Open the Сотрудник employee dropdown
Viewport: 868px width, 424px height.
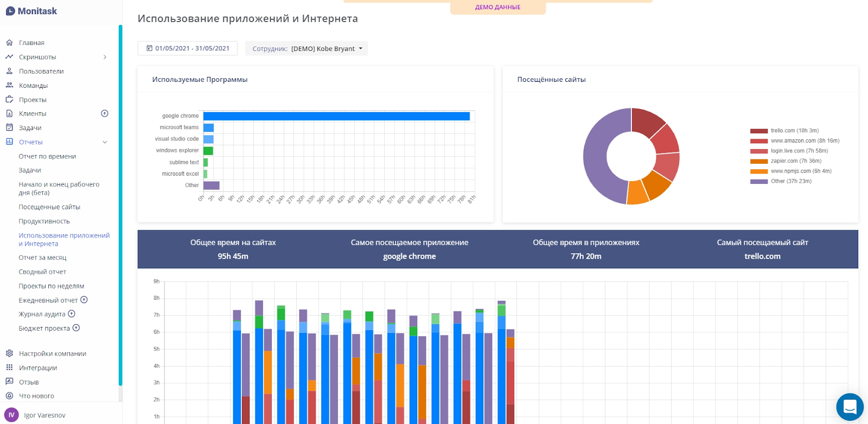pyautogui.click(x=307, y=49)
